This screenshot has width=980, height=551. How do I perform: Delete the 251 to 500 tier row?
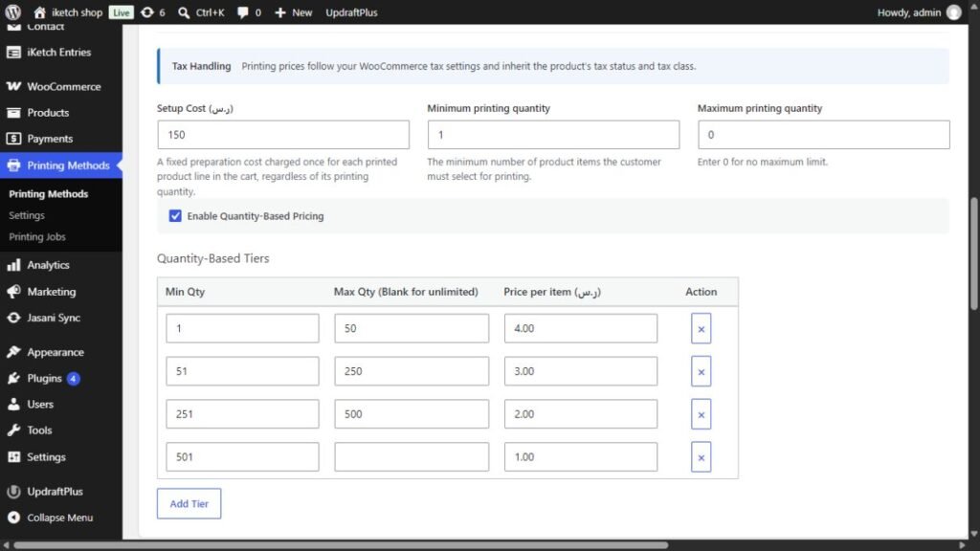701,414
